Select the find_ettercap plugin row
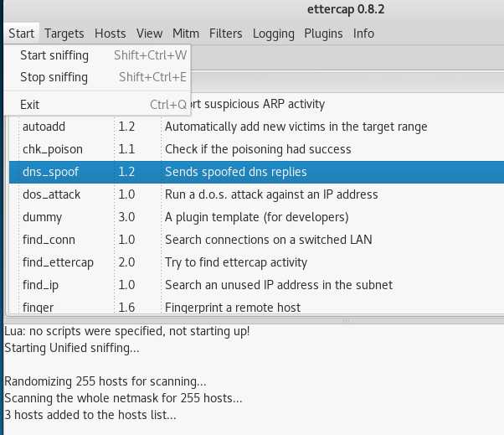Image resolution: width=504 pixels, height=435 pixels. click(256, 262)
